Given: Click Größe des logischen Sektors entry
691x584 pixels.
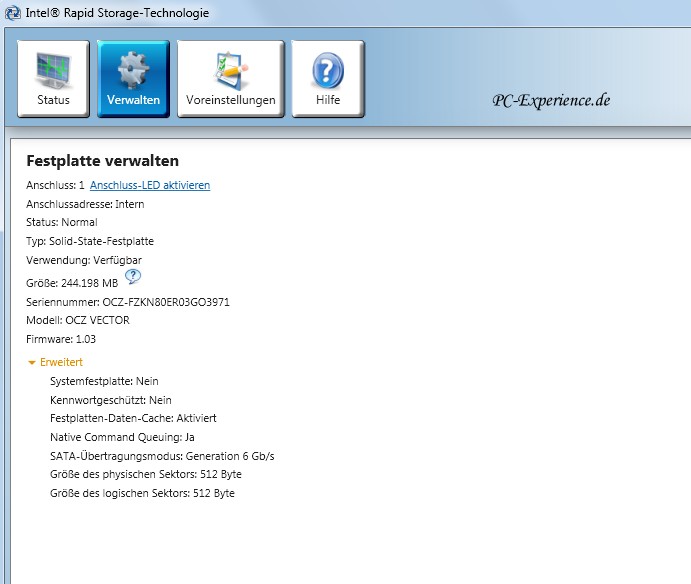Looking at the screenshot, I should pyautogui.click(x=142, y=493).
